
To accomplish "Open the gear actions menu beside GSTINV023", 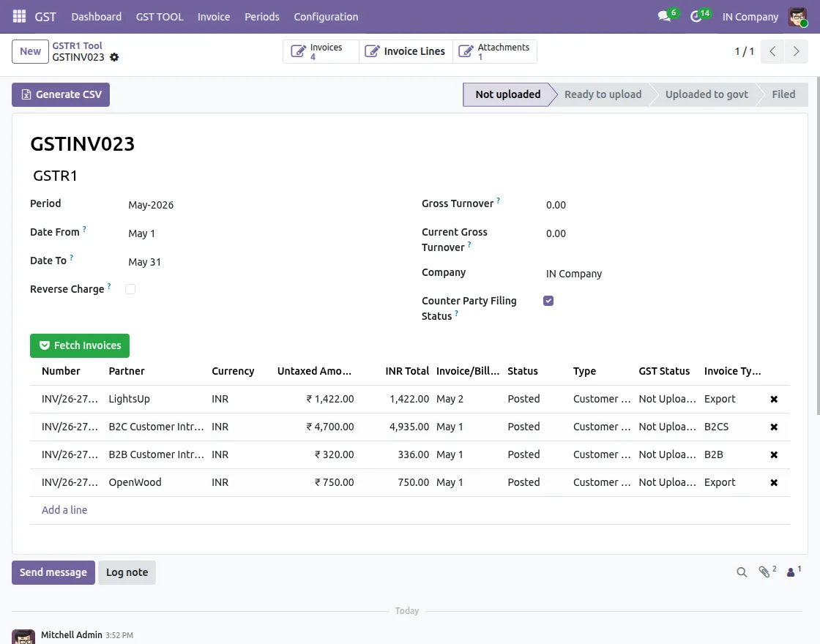I will click(x=114, y=58).
